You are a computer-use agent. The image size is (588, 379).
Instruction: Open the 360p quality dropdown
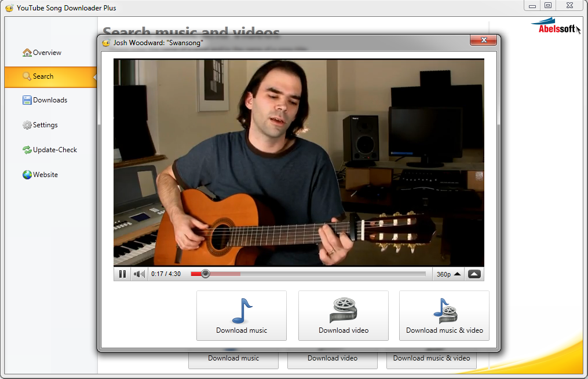[x=448, y=274]
